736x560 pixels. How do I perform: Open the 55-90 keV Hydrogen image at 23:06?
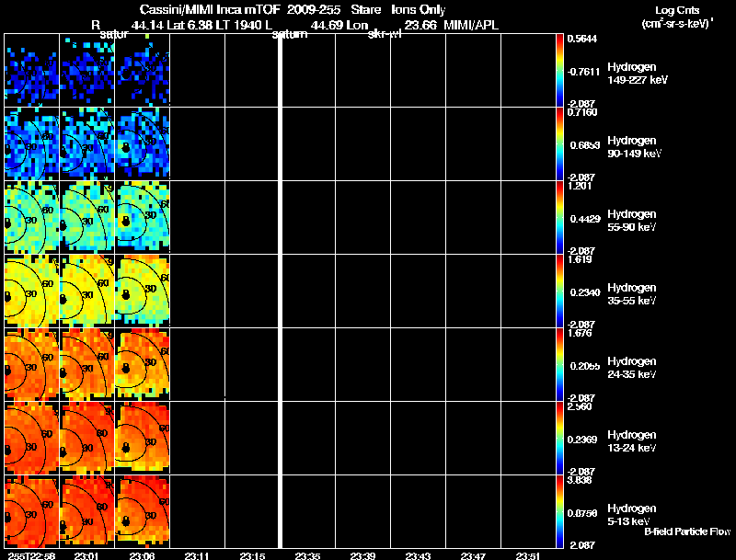[x=142, y=217]
